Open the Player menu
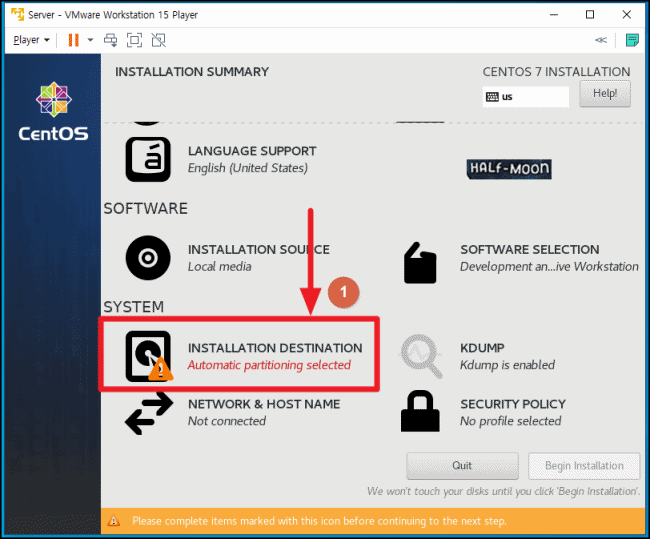This screenshot has height=539, width=650. pyautogui.click(x=31, y=40)
